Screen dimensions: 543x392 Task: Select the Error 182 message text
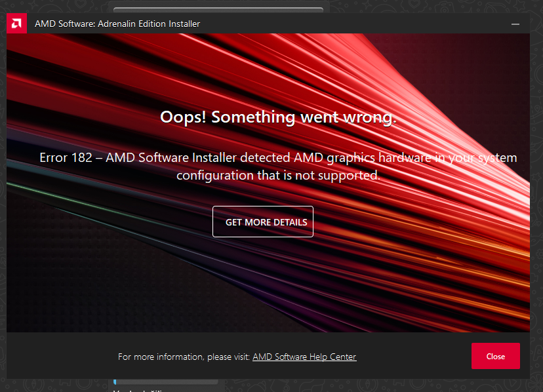[278, 167]
